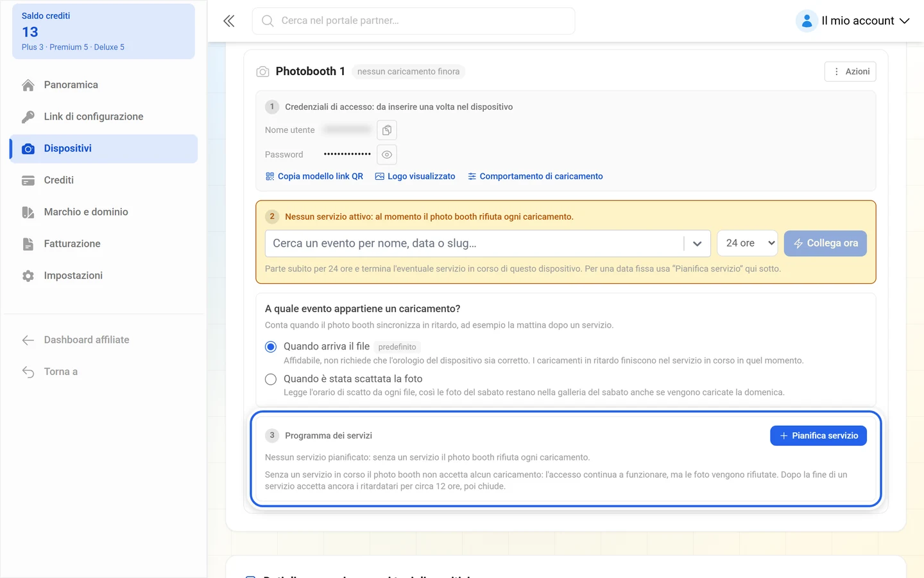Select 'Quando è stata scattata la foto' option
The image size is (924, 578).
[271, 380]
